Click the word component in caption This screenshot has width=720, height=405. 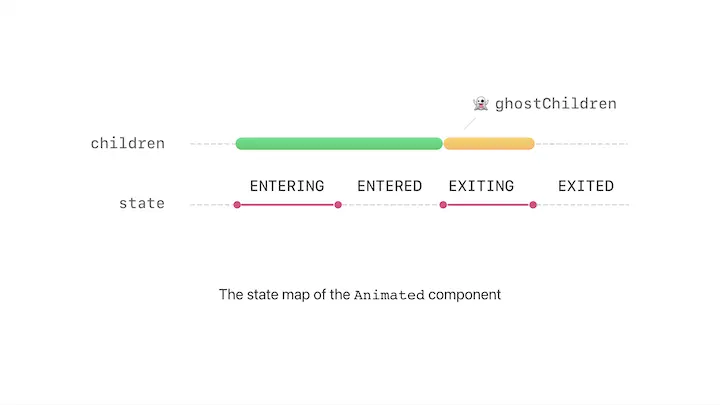464,295
